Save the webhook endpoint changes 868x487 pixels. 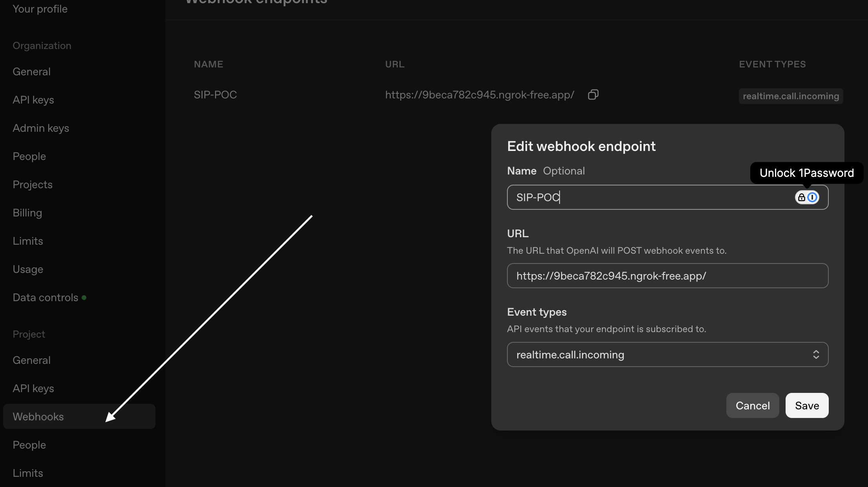[807, 405]
